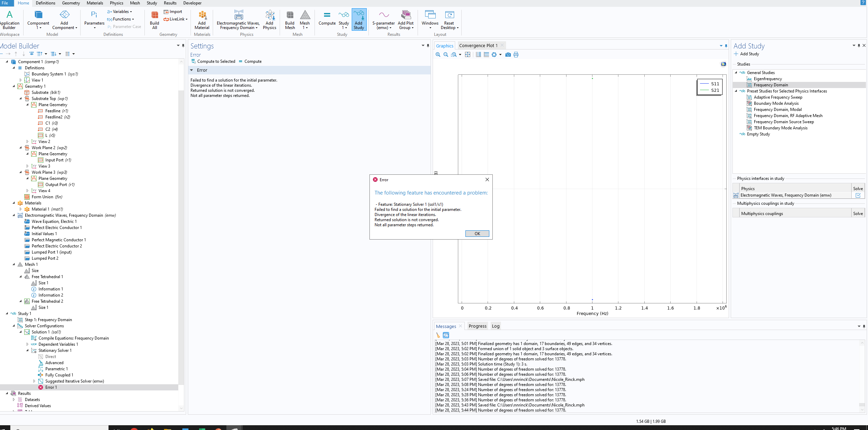Toggle y-axis log scale icon
This screenshot has height=430, width=868.
(486, 55)
